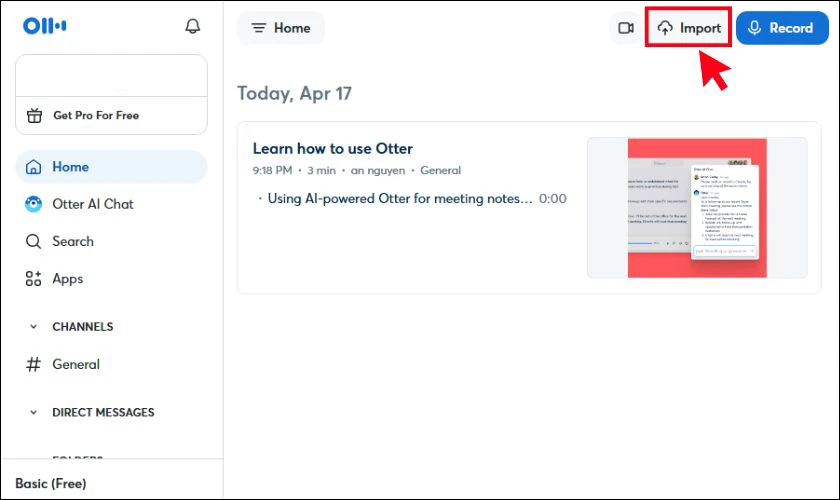This screenshot has height=500, width=840.
Task: Click the hash icon beside General
Action: pyautogui.click(x=33, y=364)
